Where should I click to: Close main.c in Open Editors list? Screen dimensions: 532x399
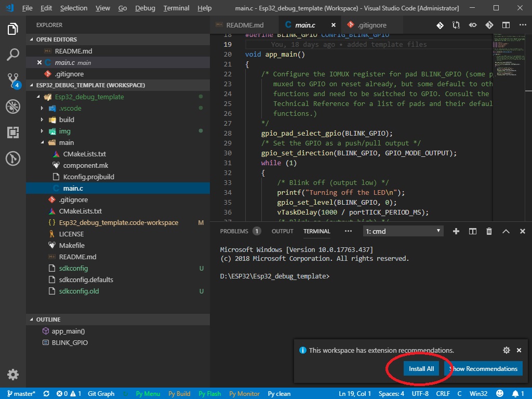click(x=39, y=62)
